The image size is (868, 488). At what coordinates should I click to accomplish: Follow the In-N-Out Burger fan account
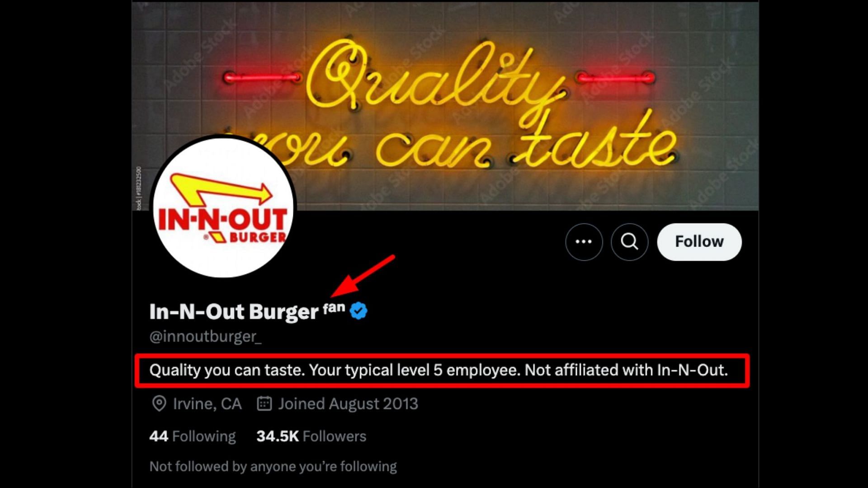(x=699, y=242)
